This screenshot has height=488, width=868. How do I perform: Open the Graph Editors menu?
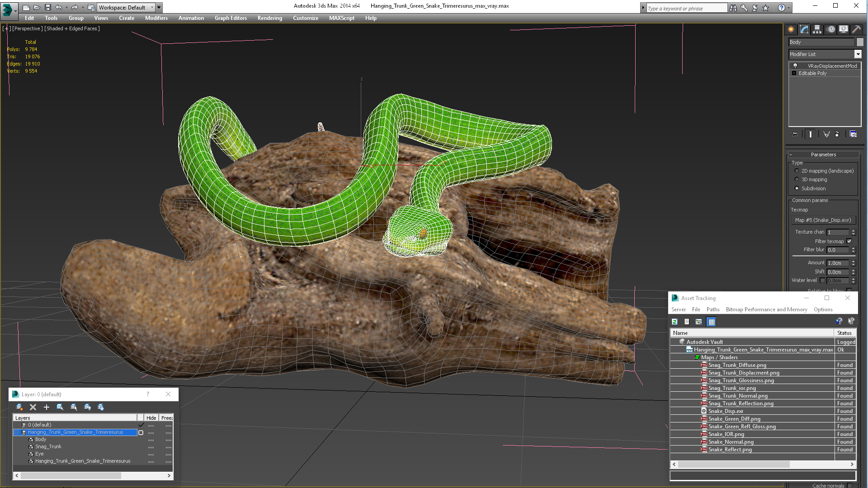coord(231,18)
